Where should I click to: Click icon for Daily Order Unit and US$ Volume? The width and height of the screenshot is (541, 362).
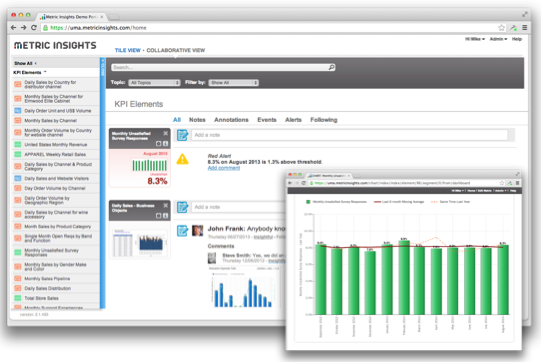[18, 111]
